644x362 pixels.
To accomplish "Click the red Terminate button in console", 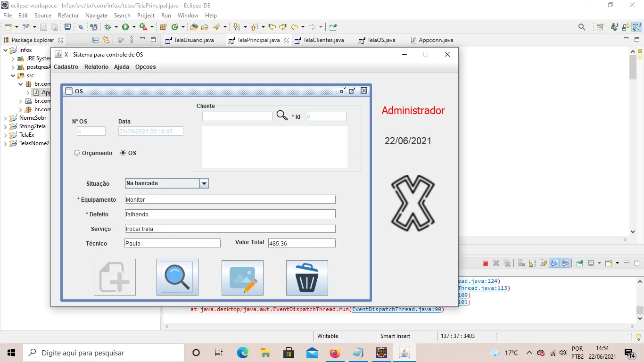I will [485, 263].
